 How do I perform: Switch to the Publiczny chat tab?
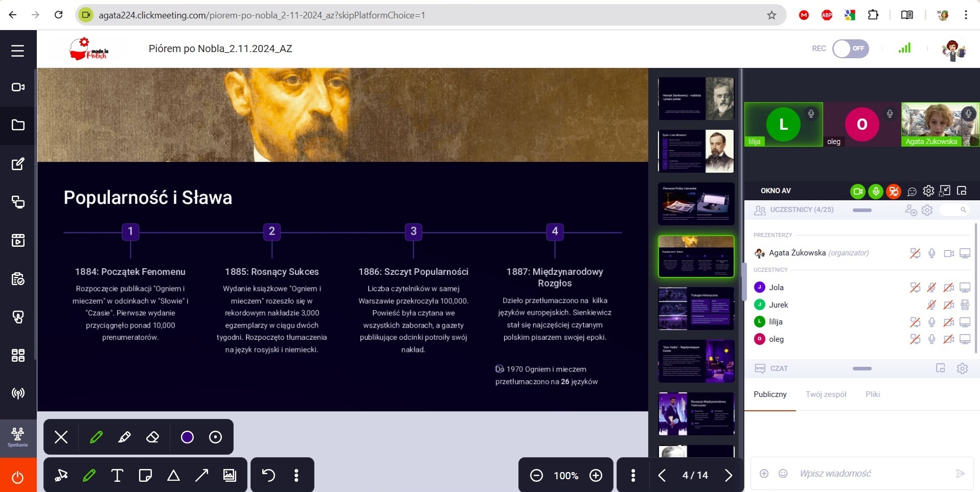coord(770,394)
